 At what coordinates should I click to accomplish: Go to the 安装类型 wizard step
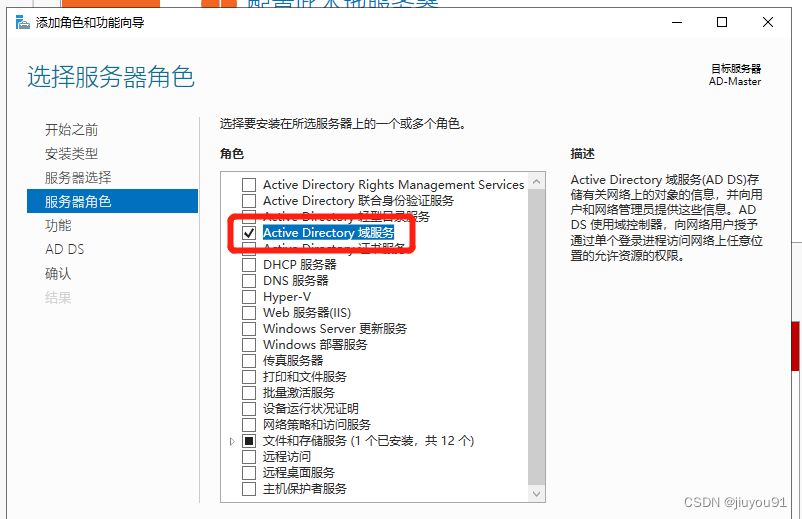[72, 154]
